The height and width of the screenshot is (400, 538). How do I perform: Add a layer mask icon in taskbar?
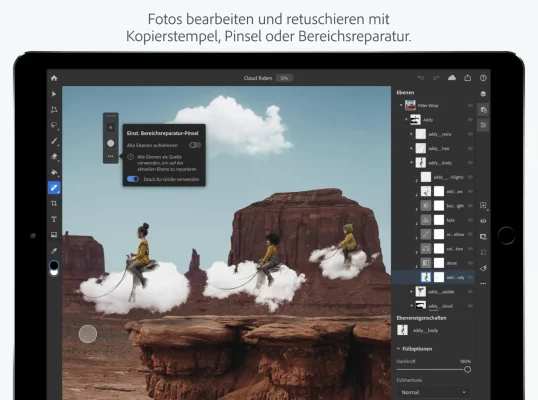pyautogui.click(x=483, y=237)
